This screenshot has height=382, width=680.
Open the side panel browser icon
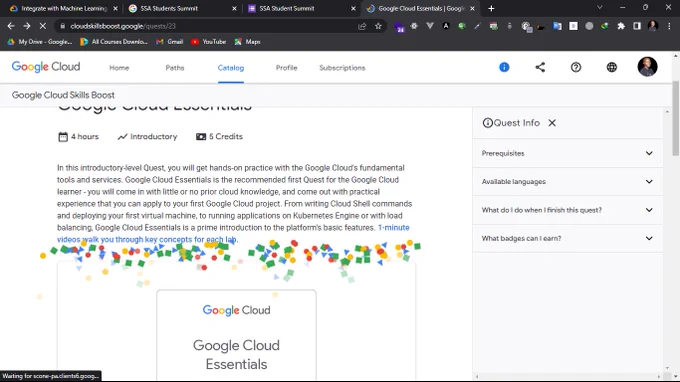tap(637, 26)
